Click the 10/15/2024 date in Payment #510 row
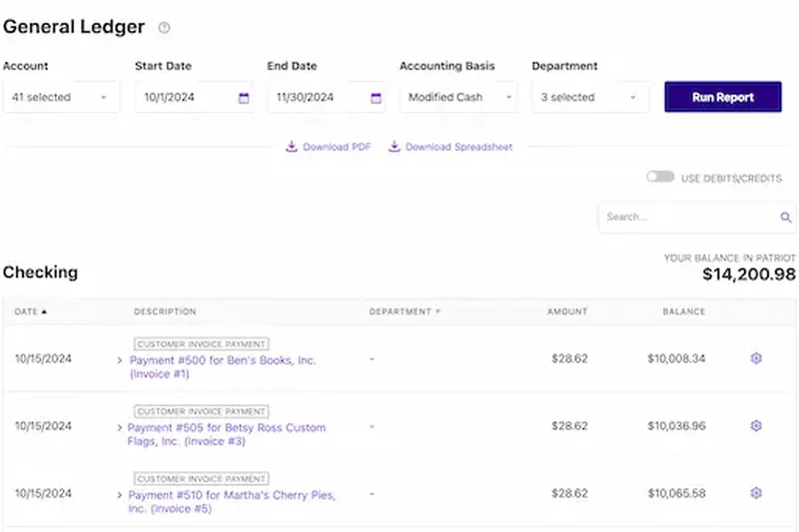Screen dimensions: 799x532 click(43, 493)
